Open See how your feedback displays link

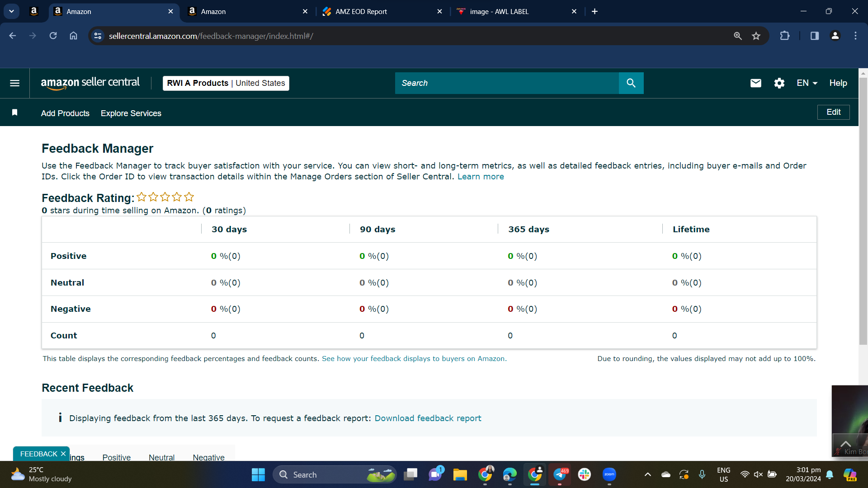click(x=414, y=359)
